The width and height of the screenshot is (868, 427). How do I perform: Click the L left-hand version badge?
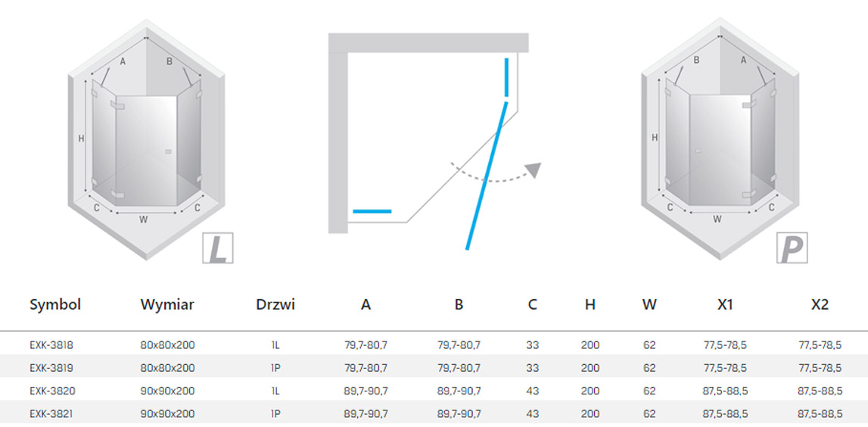point(218,248)
